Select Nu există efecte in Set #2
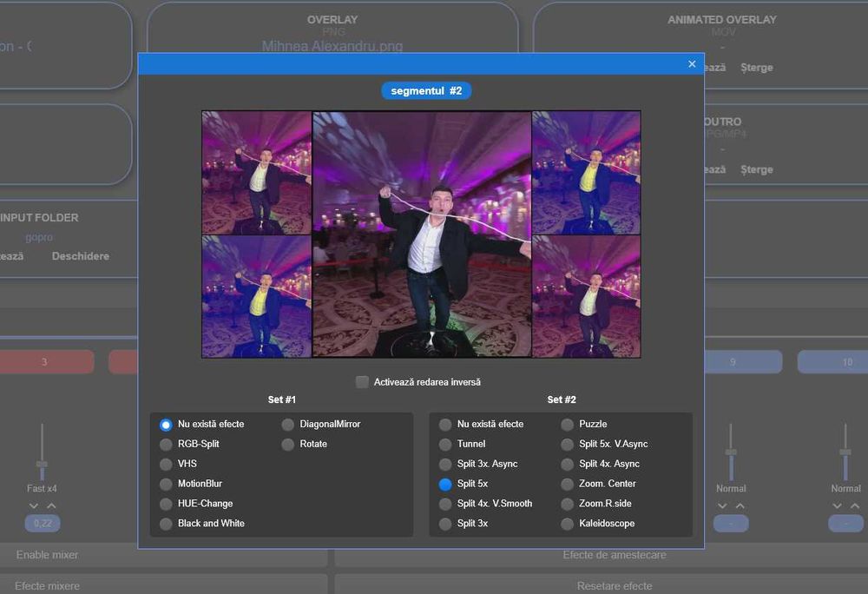868x594 pixels. point(445,425)
